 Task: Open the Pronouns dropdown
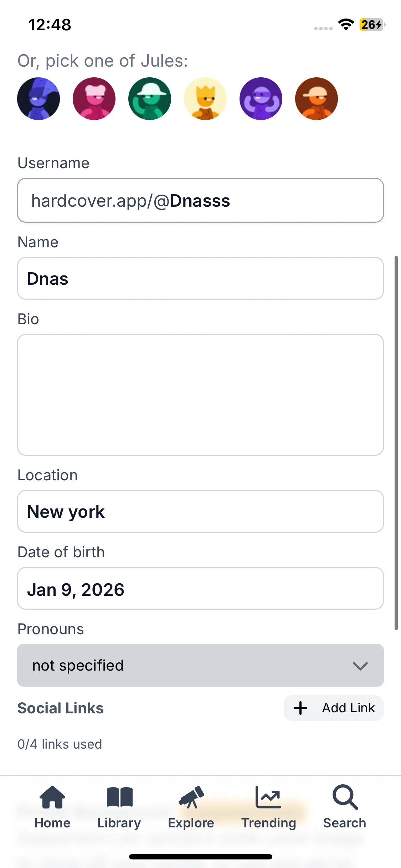[x=200, y=665]
